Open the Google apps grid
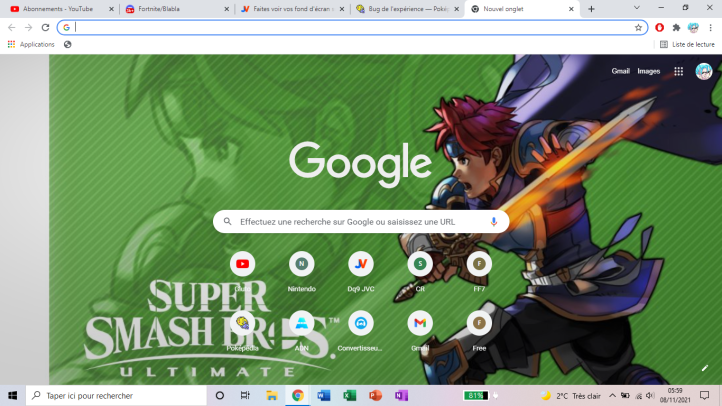 tap(678, 71)
